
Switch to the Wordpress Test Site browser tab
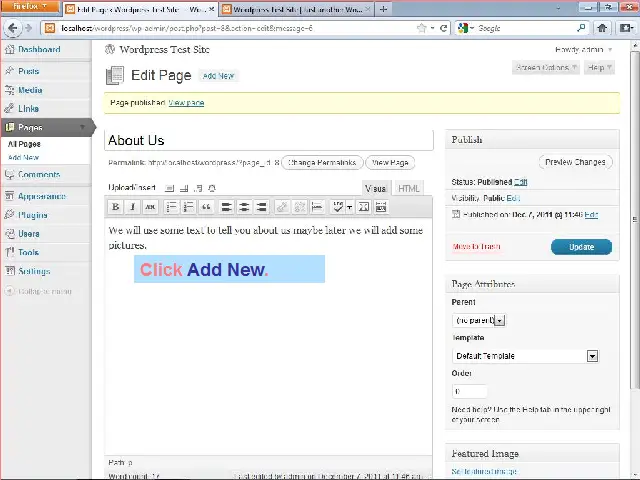point(296,9)
